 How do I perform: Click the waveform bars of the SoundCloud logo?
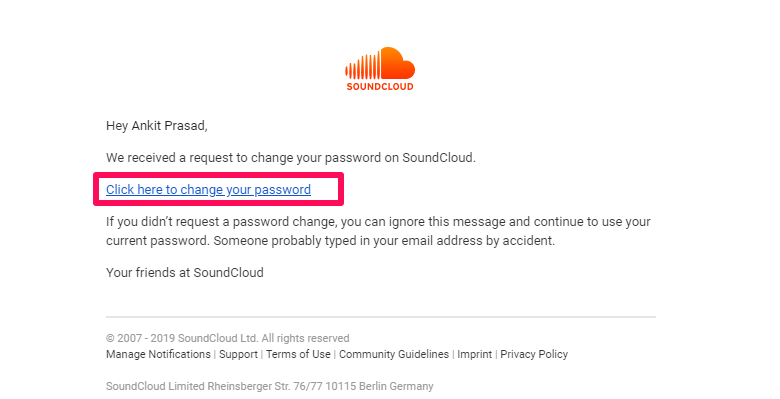363,67
